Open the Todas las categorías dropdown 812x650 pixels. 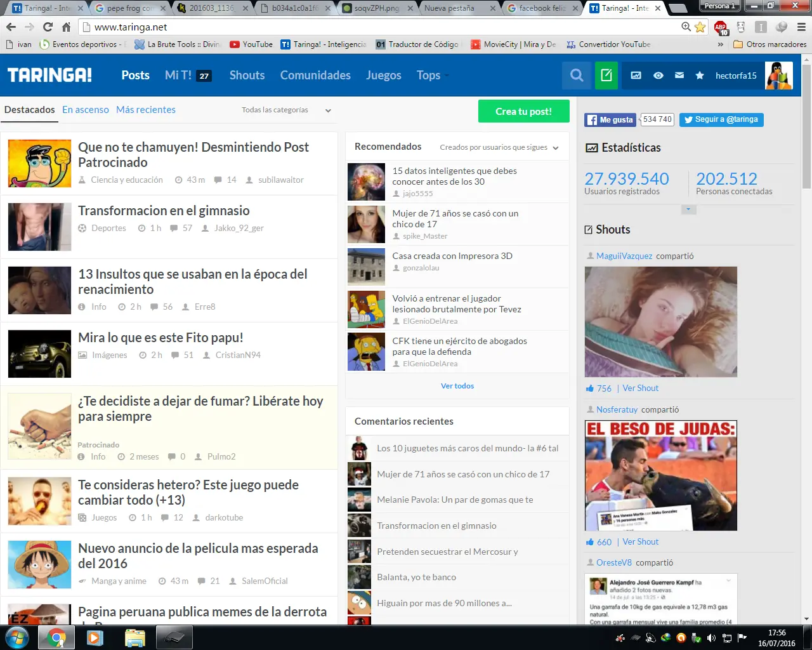(286, 110)
